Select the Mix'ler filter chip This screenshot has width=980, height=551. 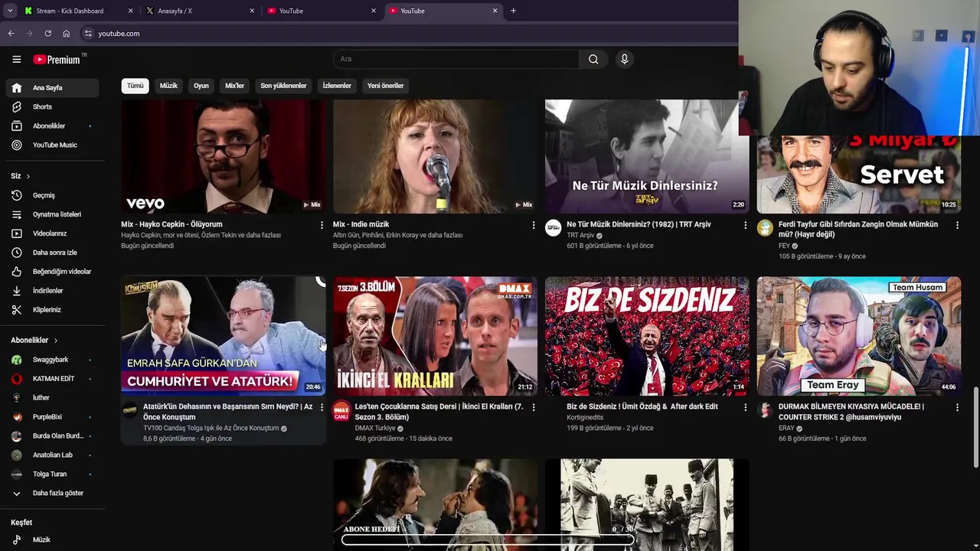(234, 86)
